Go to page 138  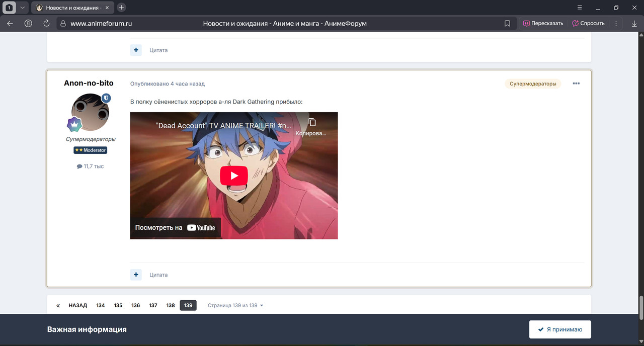click(x=171, y=305)
